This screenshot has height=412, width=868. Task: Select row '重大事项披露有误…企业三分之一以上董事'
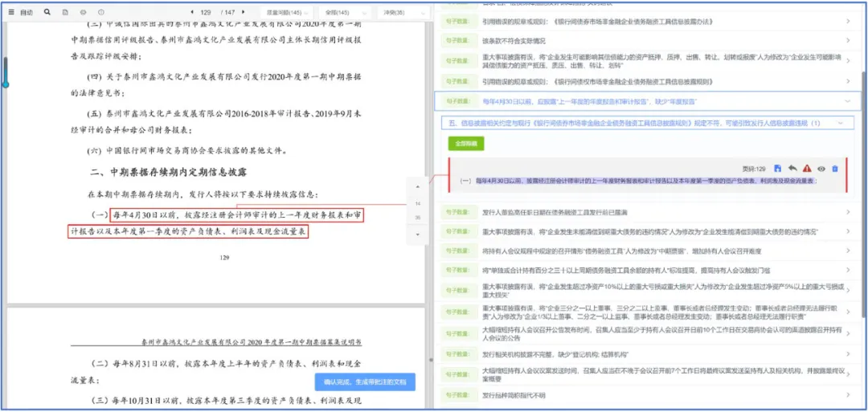(x=649, y=312)
